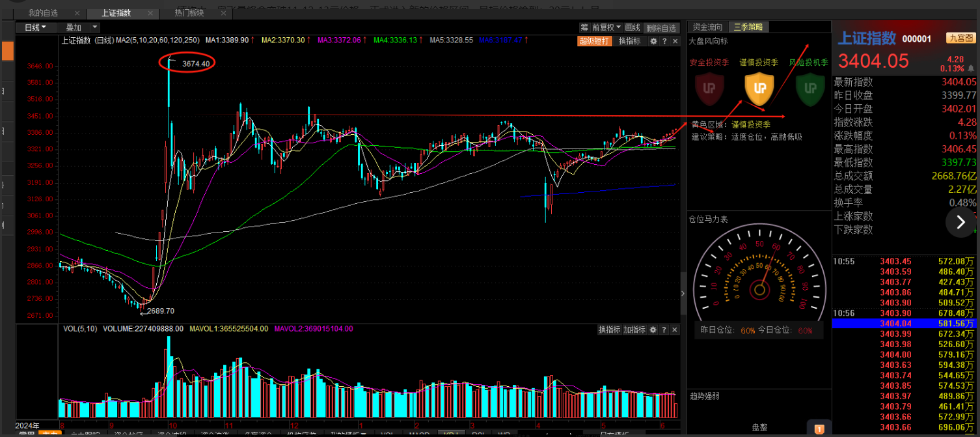Click the MA5:3328.55 indicator value

coord(451,40)
